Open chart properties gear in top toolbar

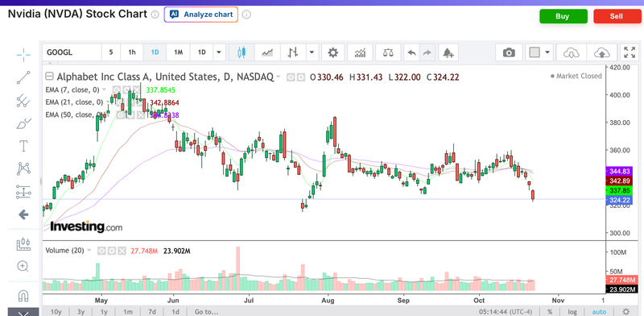(x=332, y=52)
